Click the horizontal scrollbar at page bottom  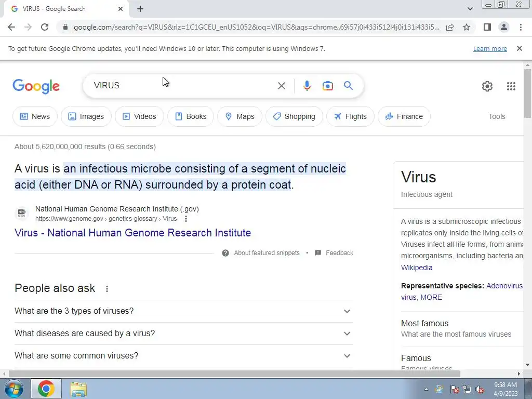[x=234, y=374]
